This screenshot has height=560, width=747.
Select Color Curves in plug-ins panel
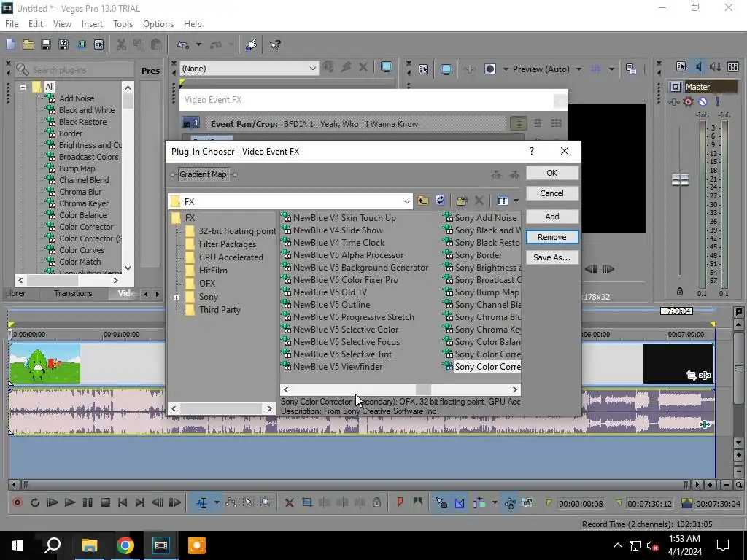(x=82, y=250)
